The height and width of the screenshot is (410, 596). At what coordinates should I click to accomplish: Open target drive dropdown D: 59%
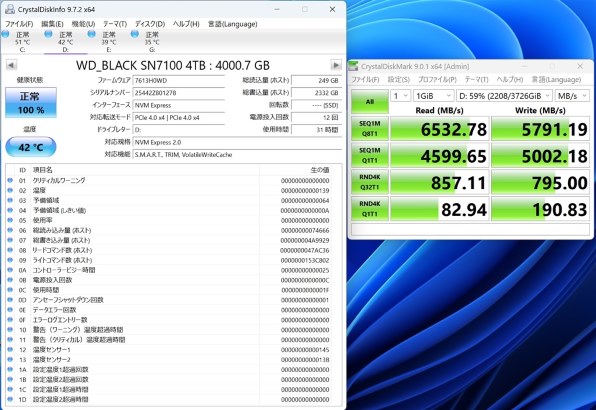coord(504,96)
